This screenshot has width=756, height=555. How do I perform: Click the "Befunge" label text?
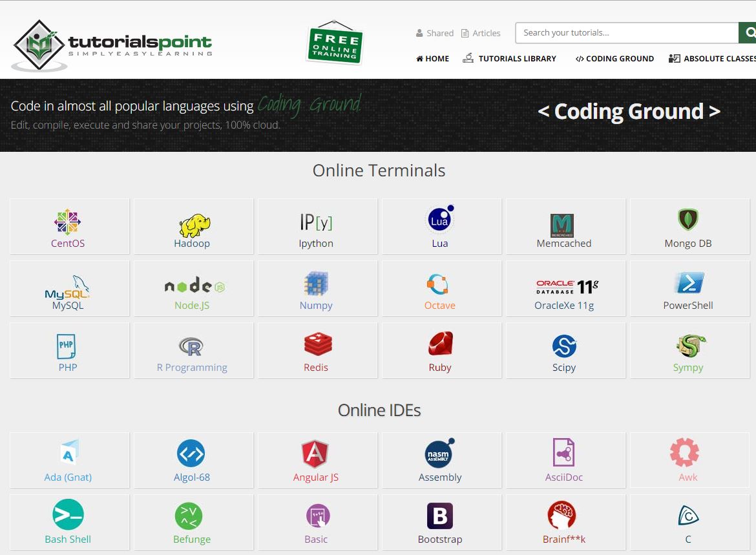coord(192,539)
